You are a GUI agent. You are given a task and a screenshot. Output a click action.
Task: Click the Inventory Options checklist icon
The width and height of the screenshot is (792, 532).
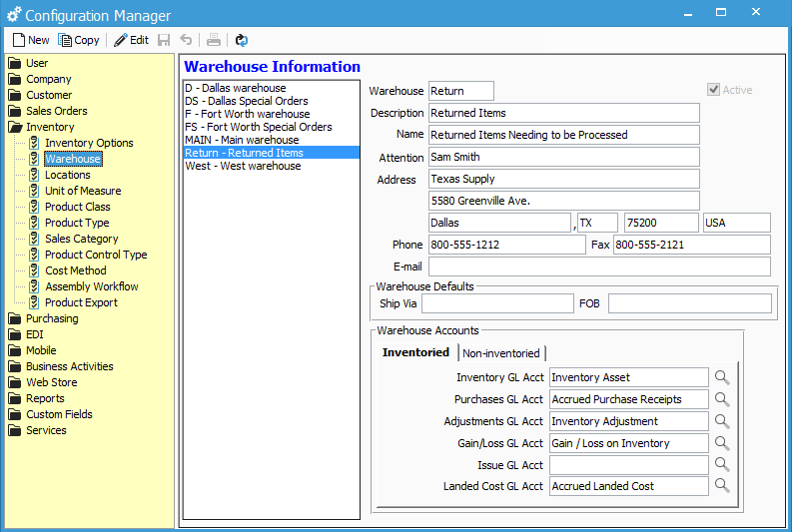(x=34, y=143)
